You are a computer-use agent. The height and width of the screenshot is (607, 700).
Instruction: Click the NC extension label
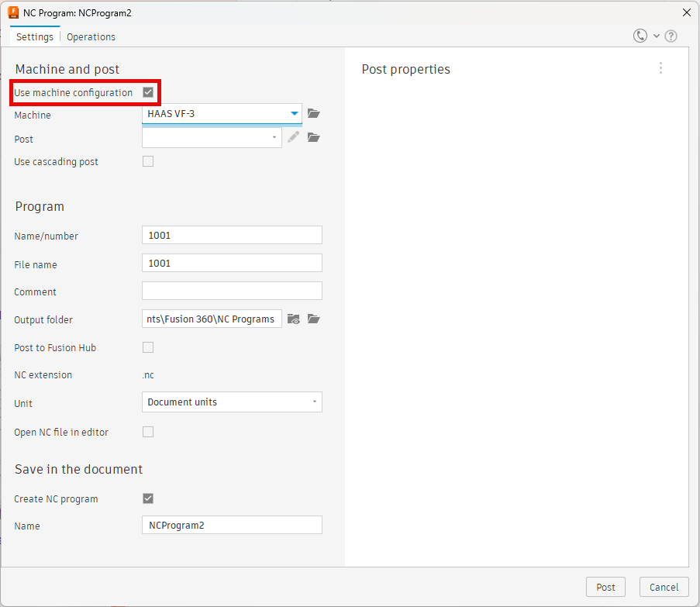[43, 375]
